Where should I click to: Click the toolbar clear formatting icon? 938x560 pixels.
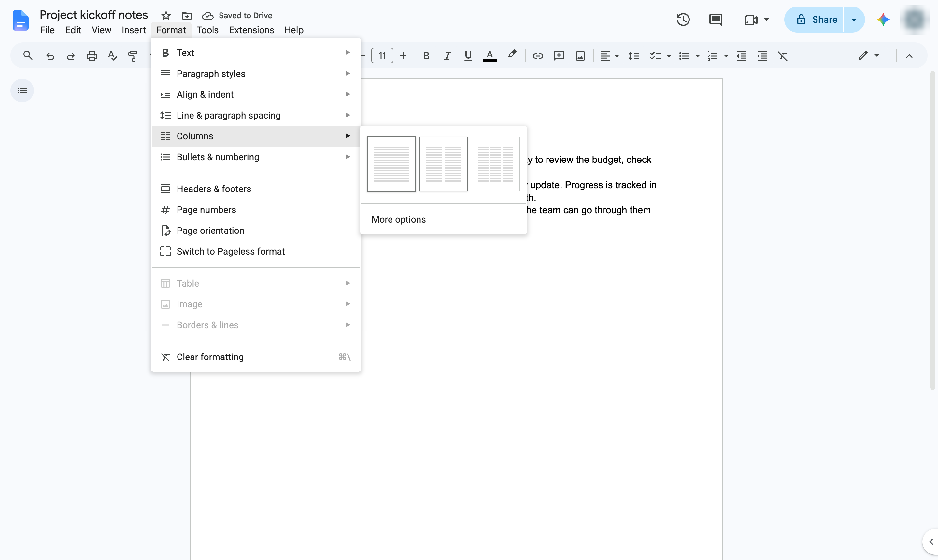point(783,56)
